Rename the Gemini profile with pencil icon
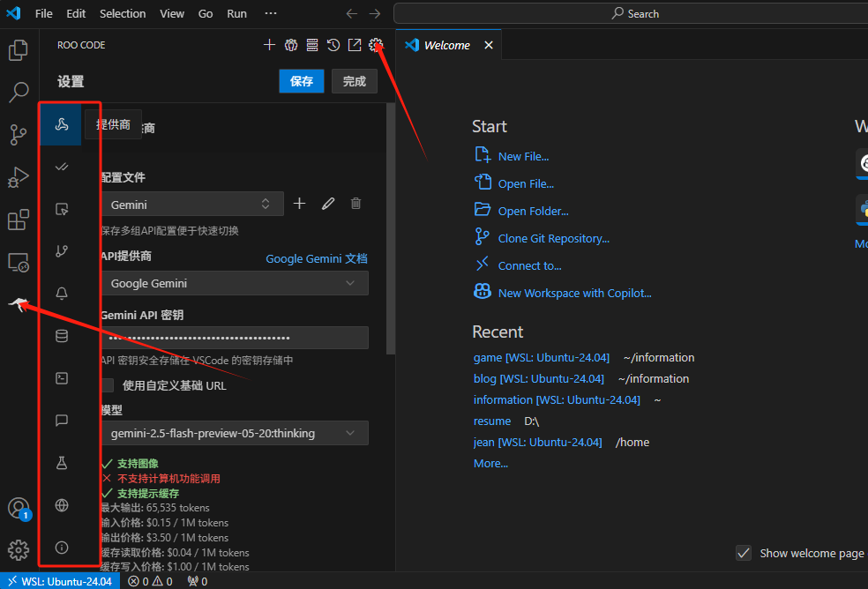 click(x=328, y=204)
